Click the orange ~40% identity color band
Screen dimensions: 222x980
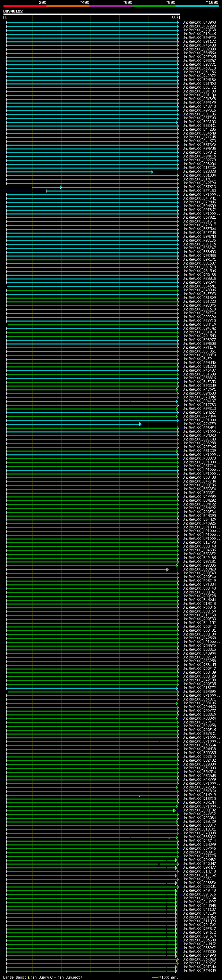[68, 6]
